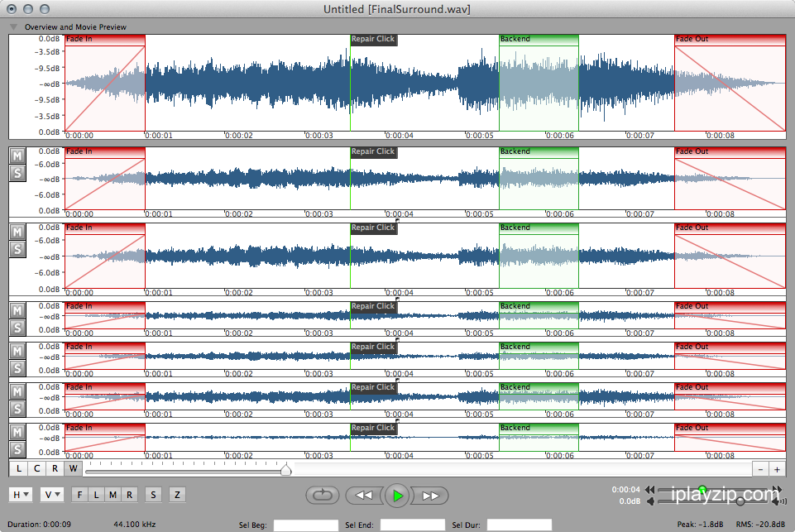Click the R button next to W
795x532 pixels.
[55, 468]
